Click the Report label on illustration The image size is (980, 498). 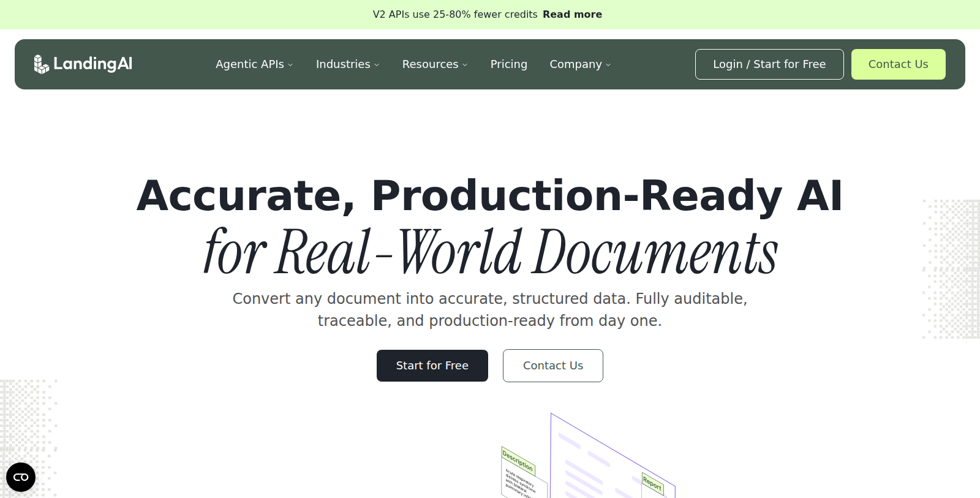[x=652, y=484]
